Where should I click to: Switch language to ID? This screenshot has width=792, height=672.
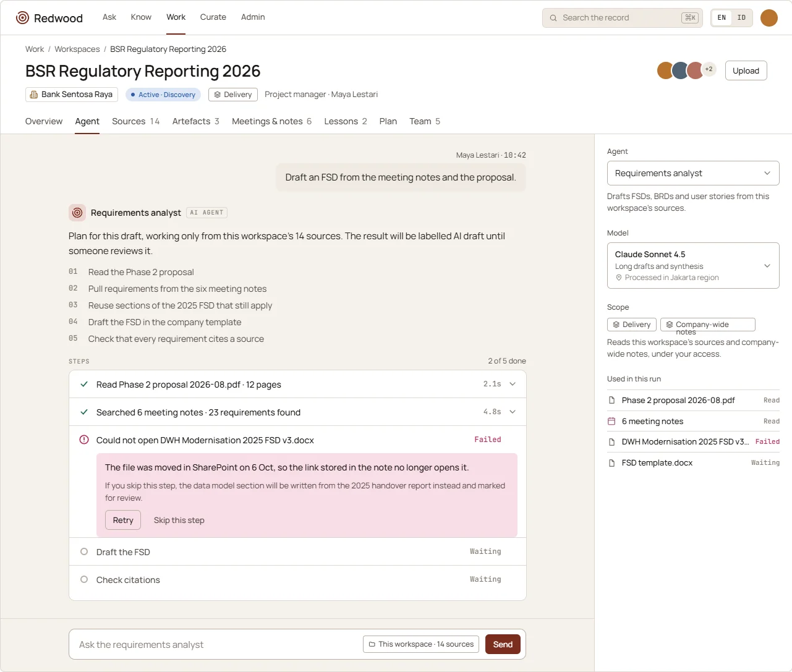pyautogui.click(x=741, y=18)
